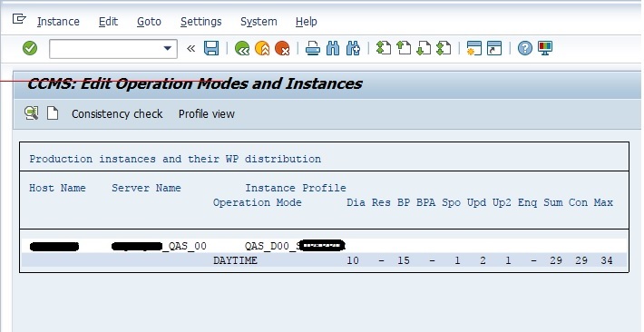Image resolution: width=644 pixels, height=332 pixels.
Task: Open Help with the question mark icon
Action: 524,48
